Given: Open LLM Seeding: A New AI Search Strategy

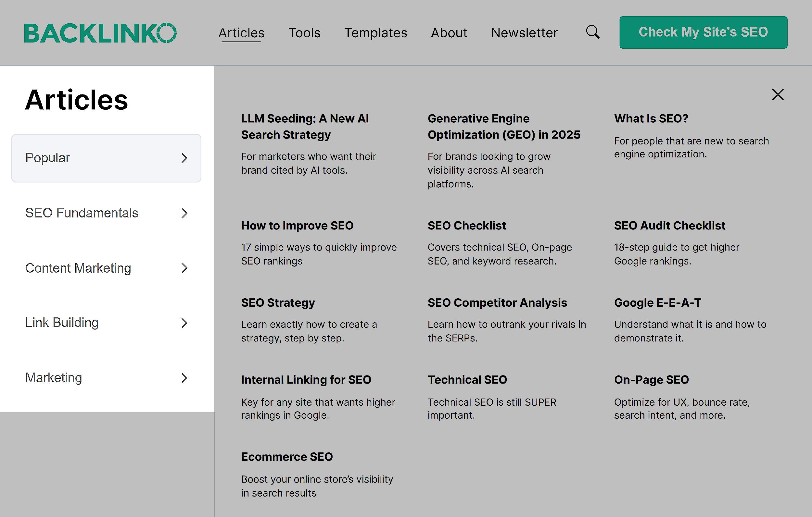Looking at the screenshot, I should click(x=305, y=126).
